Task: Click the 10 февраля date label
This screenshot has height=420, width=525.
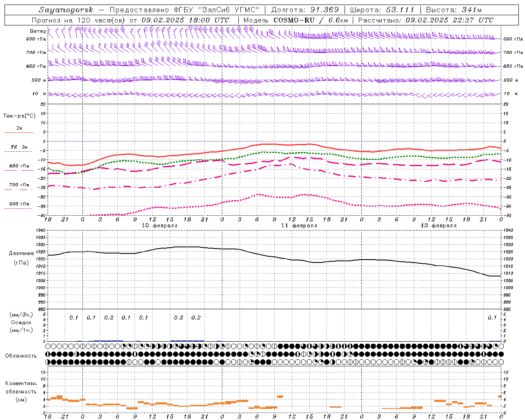Action: tap(160, 226)
